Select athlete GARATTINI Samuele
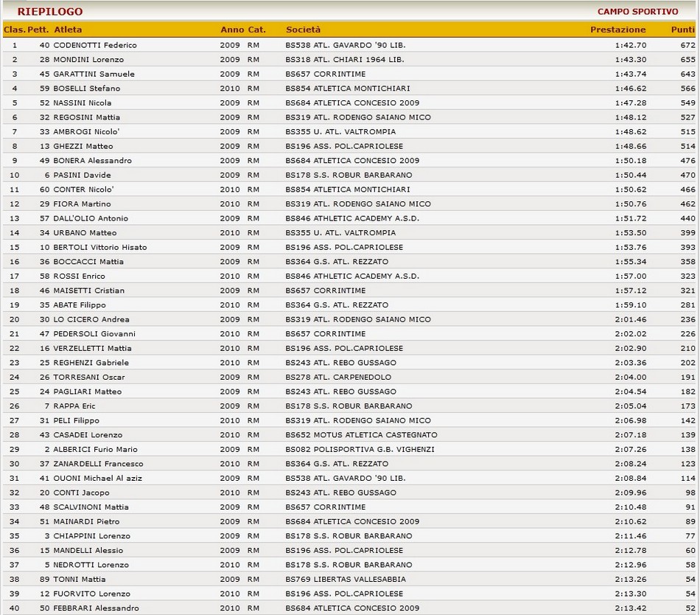This screenshot has height=615, width=700. pyautogui.click(x=94, y=74)
